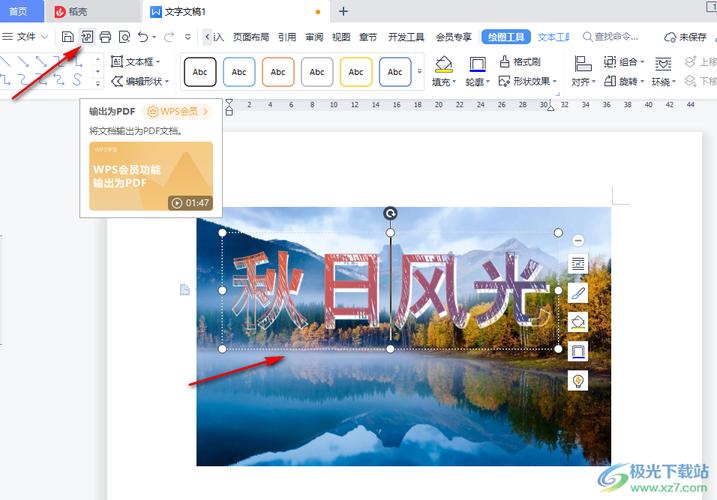Apply the yellow outlined Abc shape style
This screenshot has width=717, height=500.
pyautogui.click(x=356, y=72)
